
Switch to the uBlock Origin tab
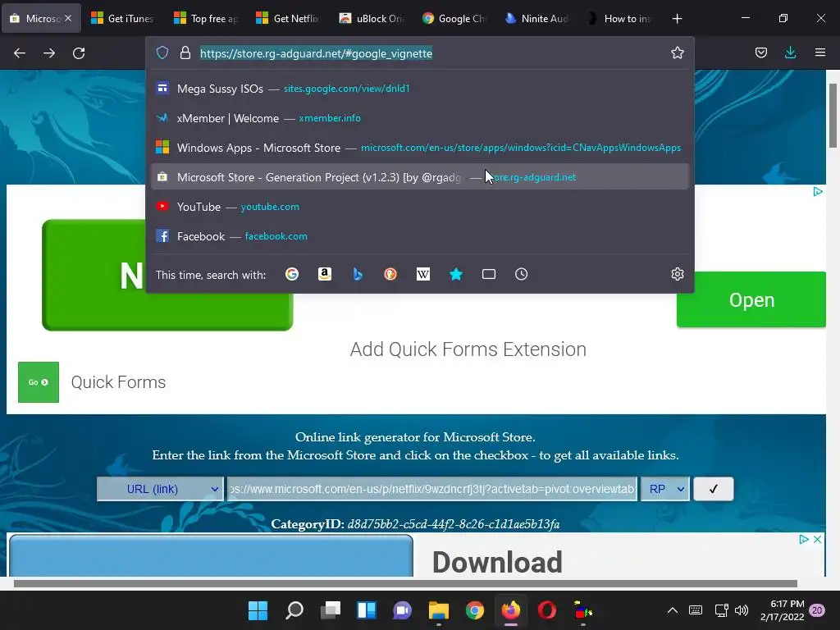click(x=371, y=19)
